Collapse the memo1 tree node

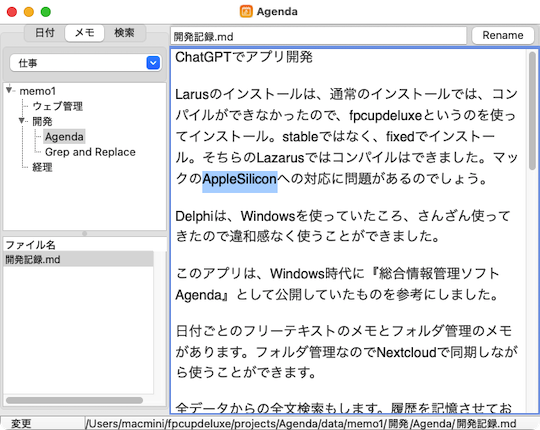pos(9,90)
